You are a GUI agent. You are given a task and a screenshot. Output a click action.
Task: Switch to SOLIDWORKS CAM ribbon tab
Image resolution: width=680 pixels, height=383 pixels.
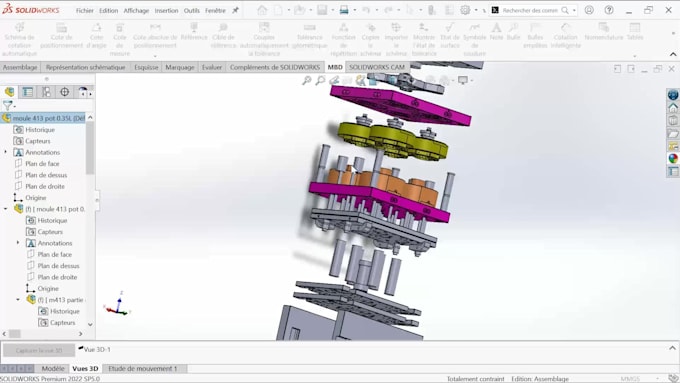click(377, 67)
